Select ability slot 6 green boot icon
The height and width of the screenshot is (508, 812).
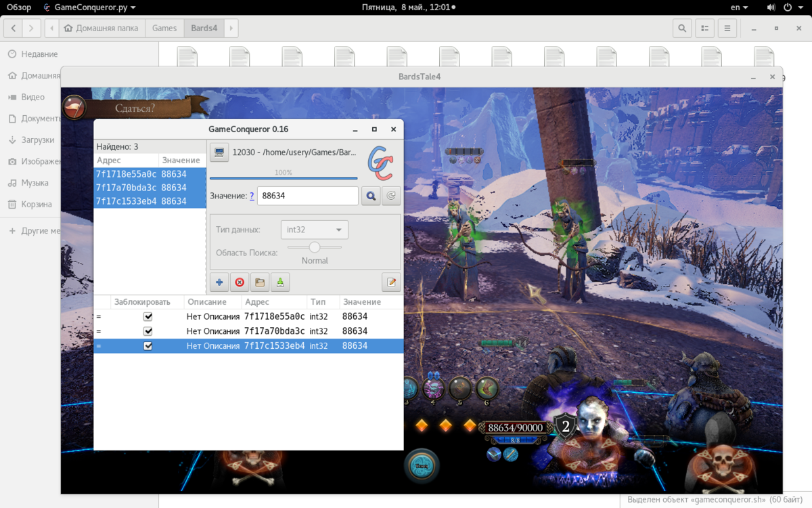(487, 389)
